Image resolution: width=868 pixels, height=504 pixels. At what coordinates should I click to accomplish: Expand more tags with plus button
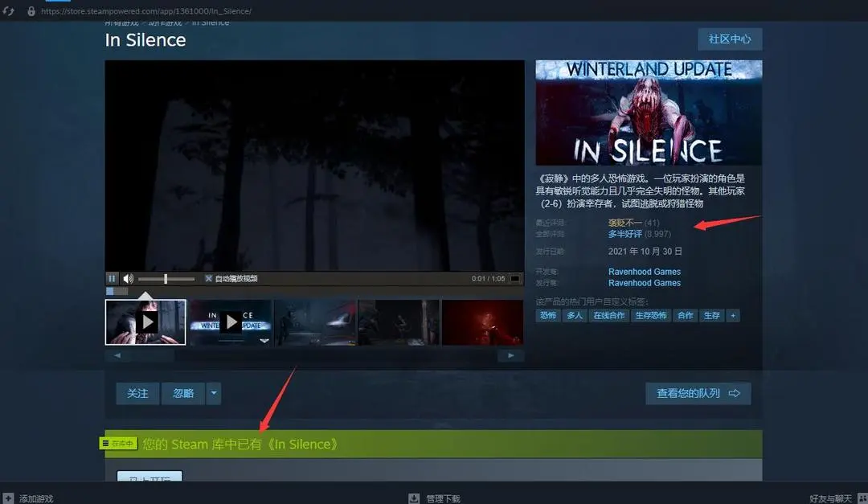[x=732, y=316]
